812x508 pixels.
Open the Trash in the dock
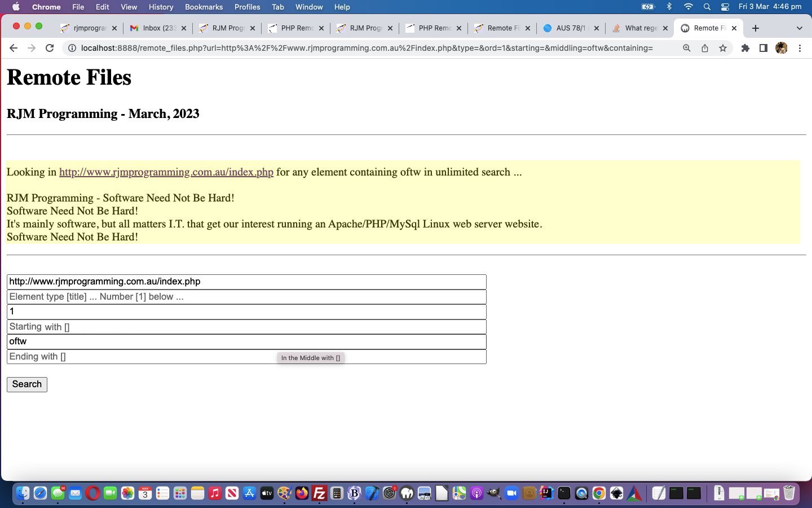[x=789, y=493]
